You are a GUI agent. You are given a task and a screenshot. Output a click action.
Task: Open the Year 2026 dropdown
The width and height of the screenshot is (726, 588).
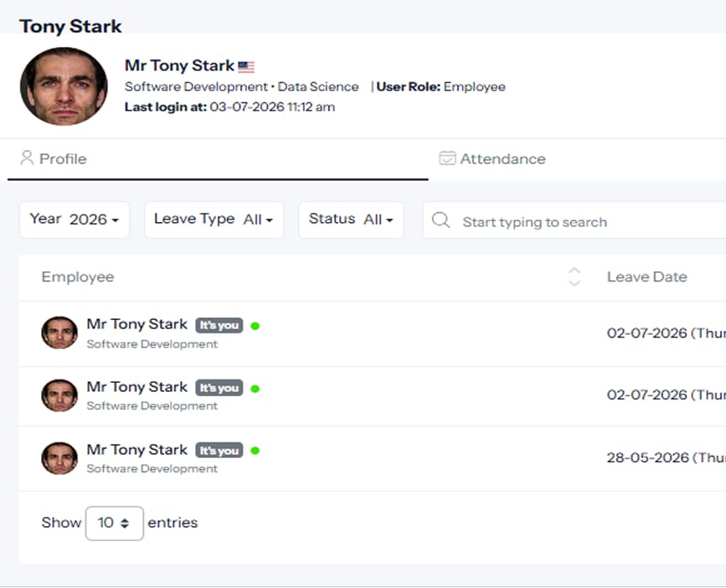coord(75,219)
